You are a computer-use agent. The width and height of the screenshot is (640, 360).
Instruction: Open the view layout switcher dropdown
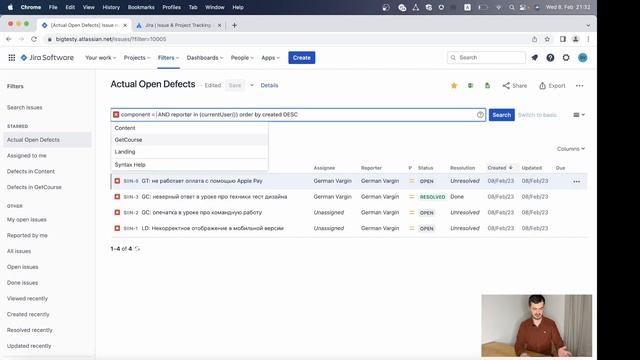579,115
